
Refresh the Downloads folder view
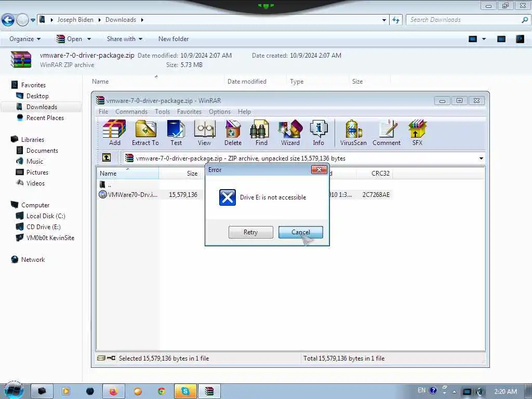click(395, 20)
